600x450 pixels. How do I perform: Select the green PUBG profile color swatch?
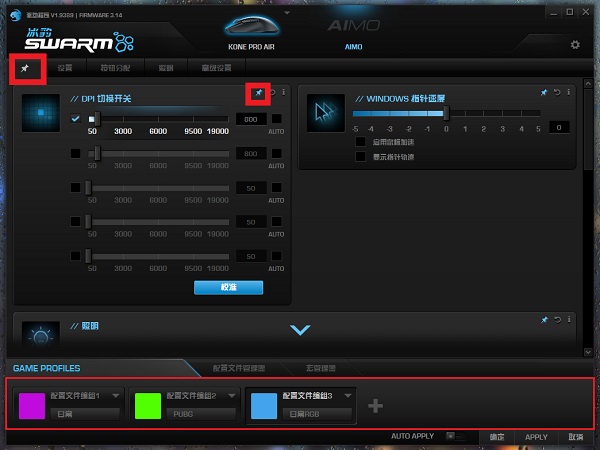pyautogui.click(x=148, y=406)
